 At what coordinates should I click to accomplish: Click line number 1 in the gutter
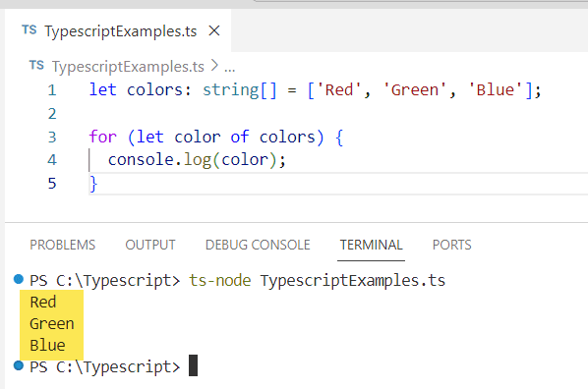(52, 90)
